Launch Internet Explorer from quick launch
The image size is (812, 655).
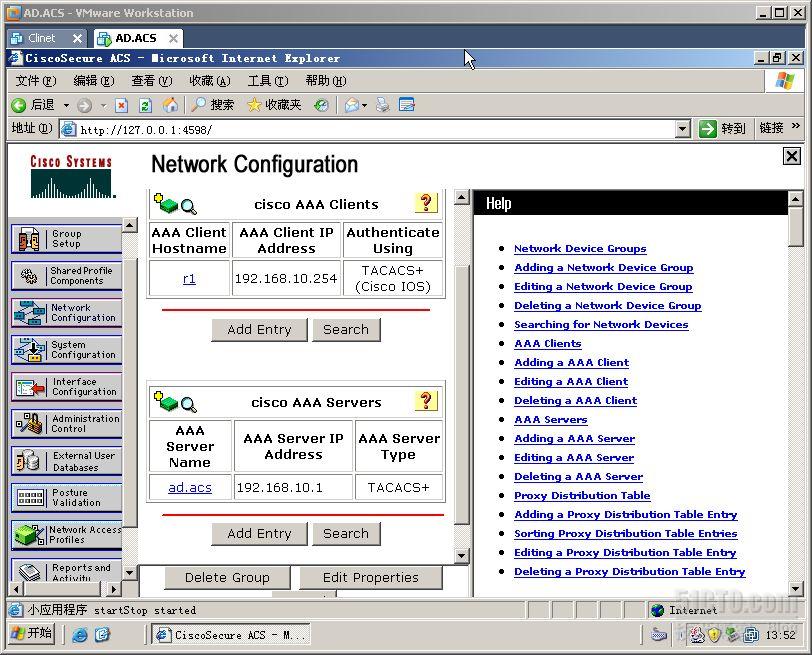coord(80,635)
